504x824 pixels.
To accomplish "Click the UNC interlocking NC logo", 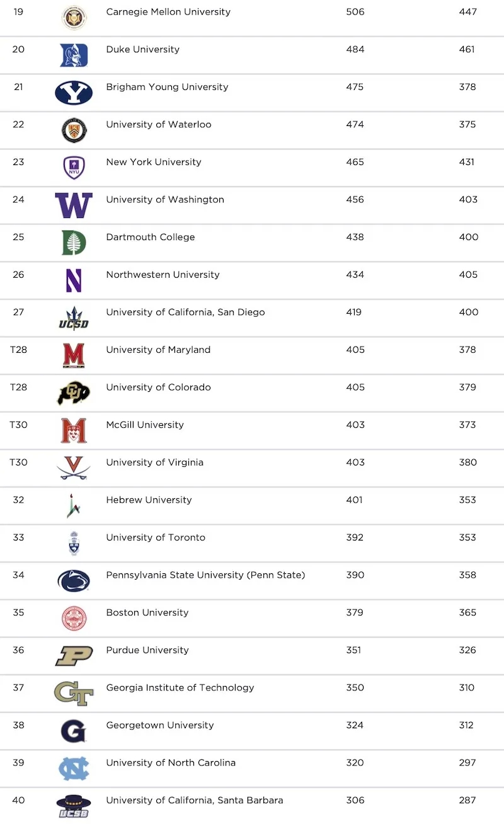I will (x=74, y=769).
